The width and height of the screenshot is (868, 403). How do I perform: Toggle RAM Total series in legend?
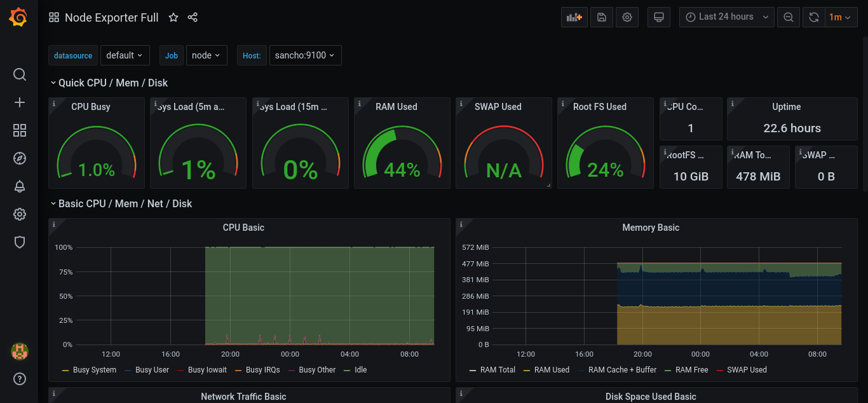coord(498,370)
